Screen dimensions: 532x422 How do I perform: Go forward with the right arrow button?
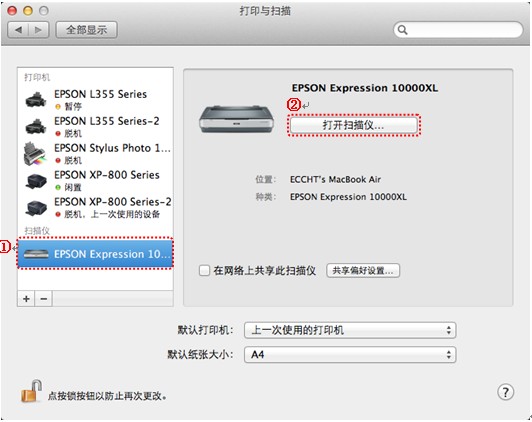(39, 30)
